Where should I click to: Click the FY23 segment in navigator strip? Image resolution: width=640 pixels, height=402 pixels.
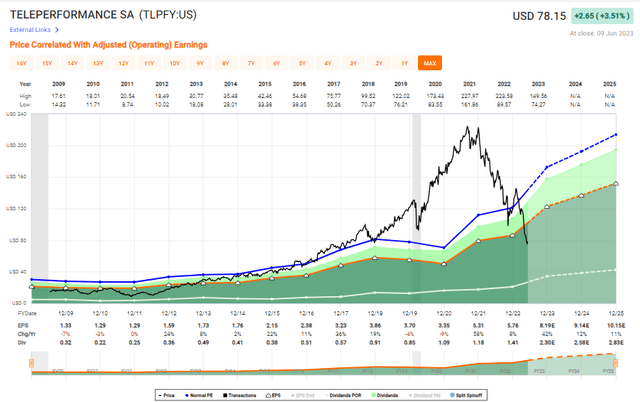coord(539,371)
